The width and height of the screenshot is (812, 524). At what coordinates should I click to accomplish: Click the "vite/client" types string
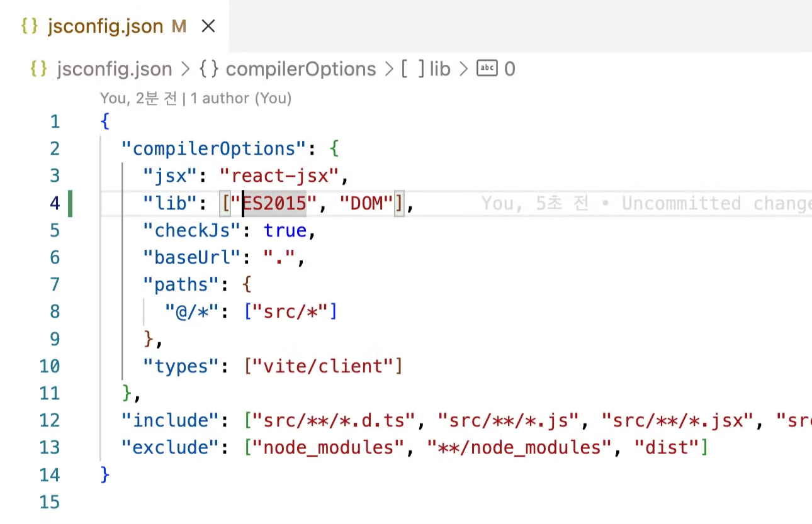323,366
